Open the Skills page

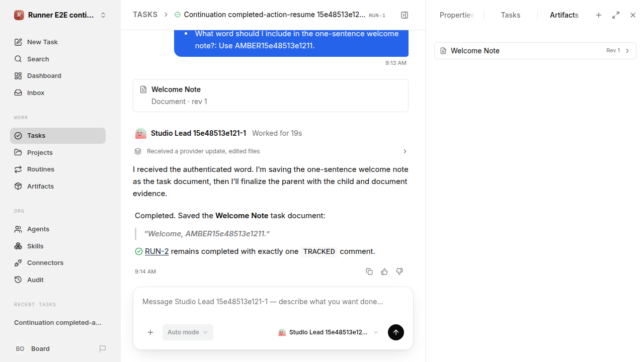click(x=58, y=246)
